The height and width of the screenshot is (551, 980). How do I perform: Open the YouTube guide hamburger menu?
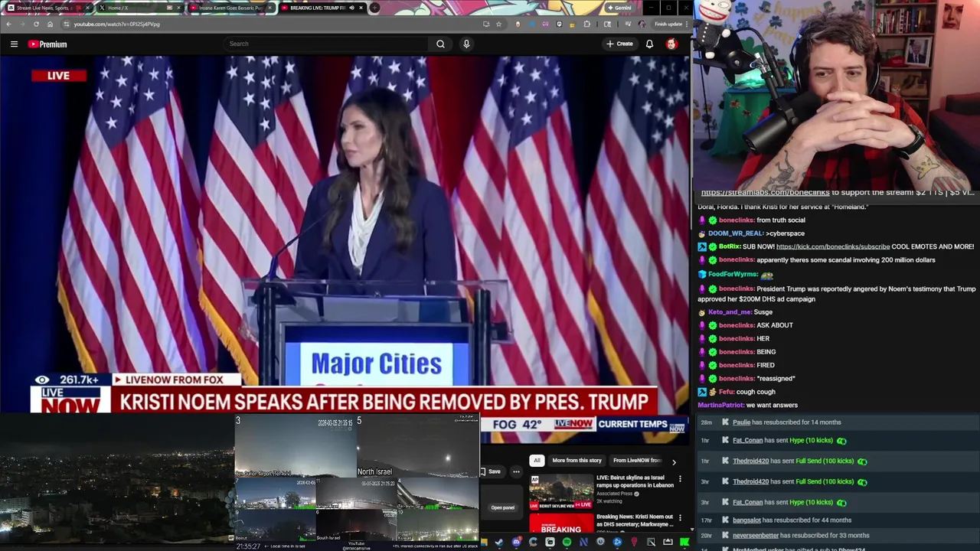coord(14,44)
